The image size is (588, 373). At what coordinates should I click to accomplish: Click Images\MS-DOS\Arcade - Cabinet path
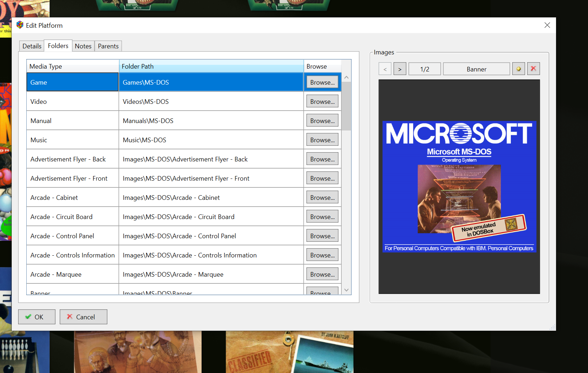[211, 197]
